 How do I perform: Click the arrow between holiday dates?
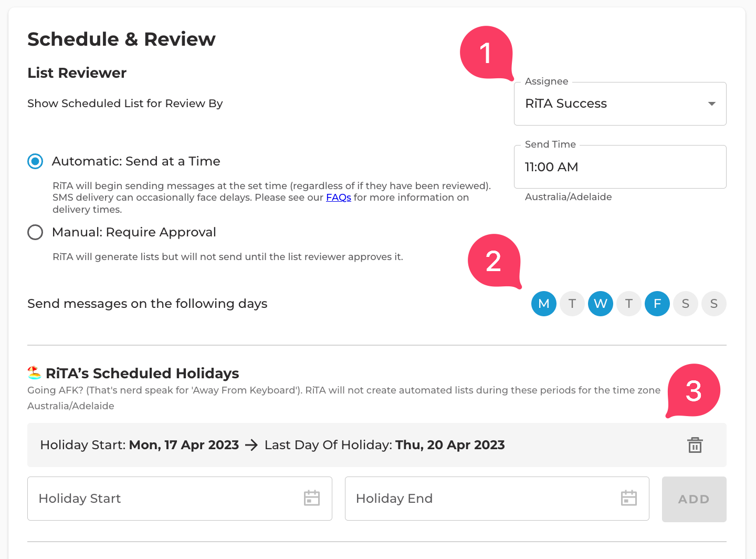(251, 445)
